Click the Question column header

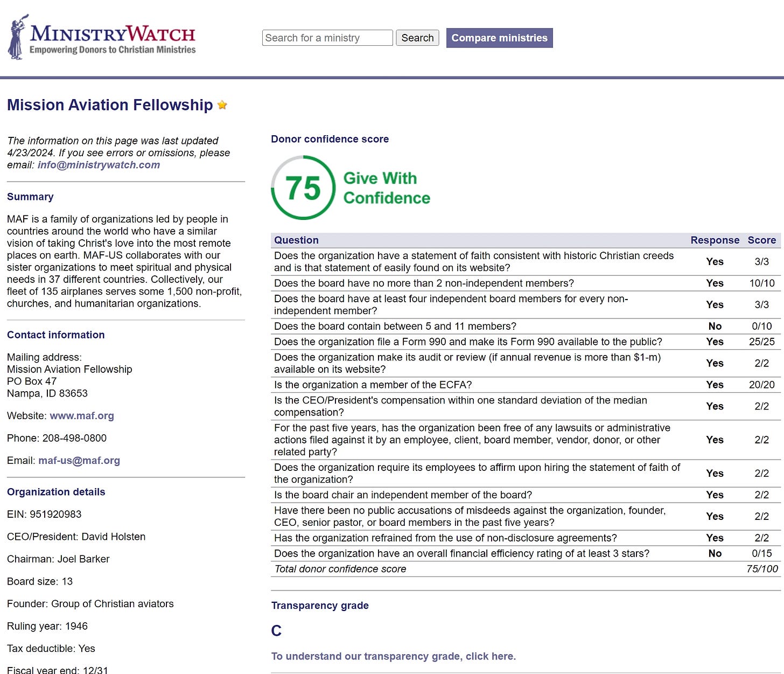pyautogui.click(x=296, y=240)
